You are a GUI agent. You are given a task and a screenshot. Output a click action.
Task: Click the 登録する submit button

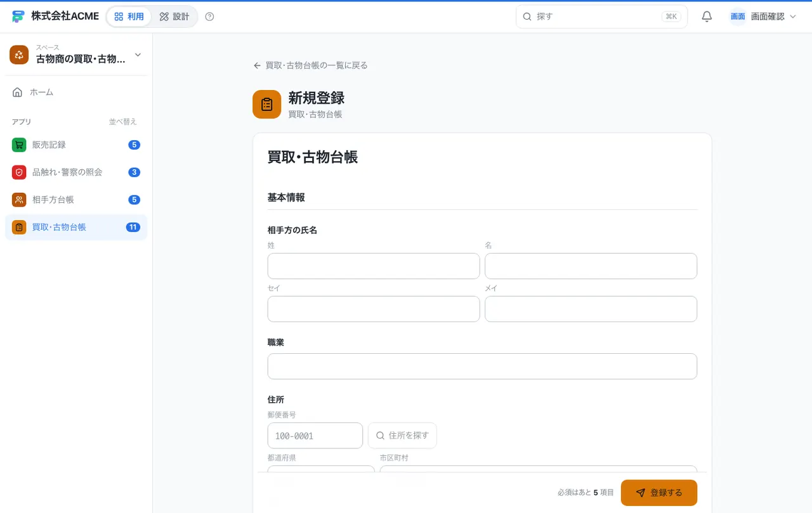click(658, 493)
